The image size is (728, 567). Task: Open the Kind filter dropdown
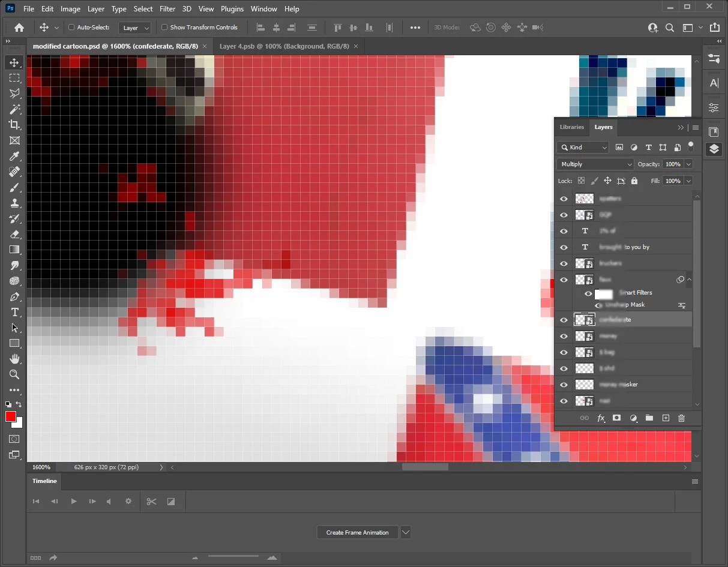pos(583,147)
